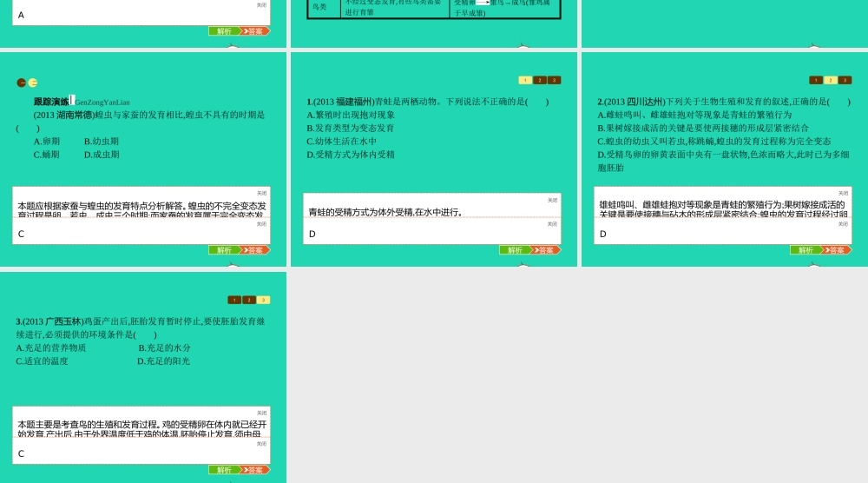868x483 pixels.
Task: Click 解析 under the answer A box
Action: [224, 31]
